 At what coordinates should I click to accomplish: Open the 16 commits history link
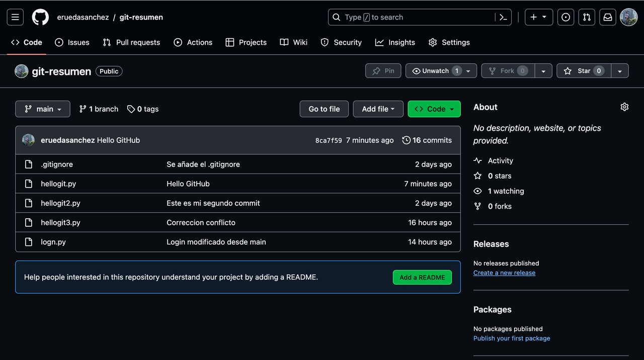coord(427,140)
